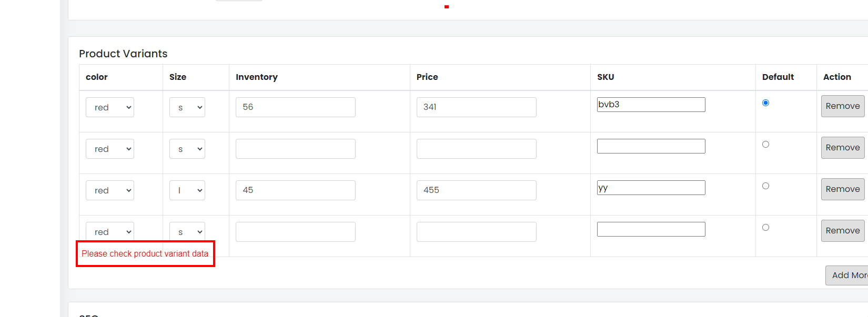The image size is (868, 317).
Task: Set the second variant row as default
Action: [x=765, y=145]
